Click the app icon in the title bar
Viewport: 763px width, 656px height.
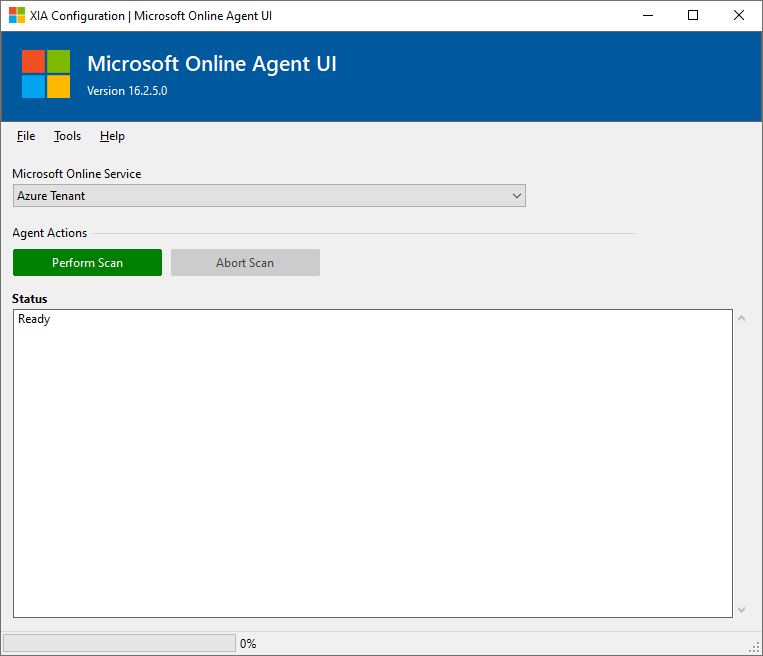(x=17, y=15)
